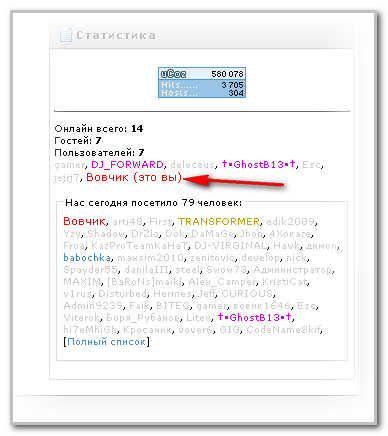Screen dimensions: 388x436
Task: Open steel user profile
Action: pos(187,270)
